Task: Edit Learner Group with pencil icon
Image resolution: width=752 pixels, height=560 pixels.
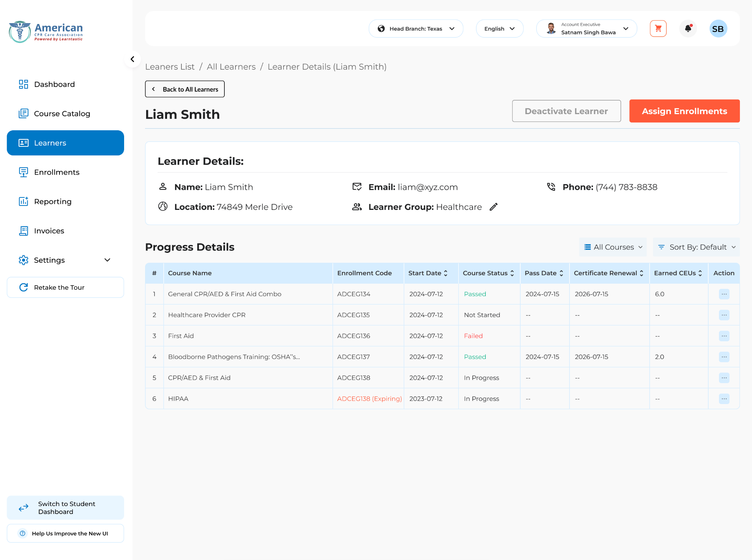Action: (494, 207)
